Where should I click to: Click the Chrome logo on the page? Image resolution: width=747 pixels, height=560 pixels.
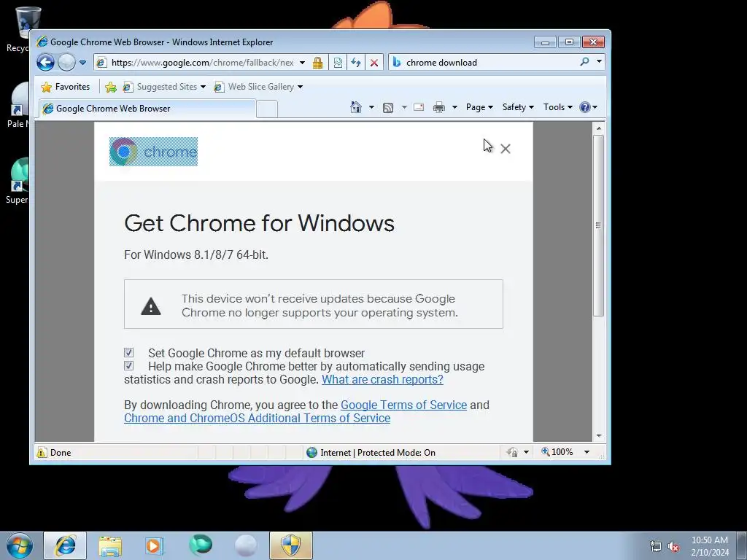click(x=153, y=152)
